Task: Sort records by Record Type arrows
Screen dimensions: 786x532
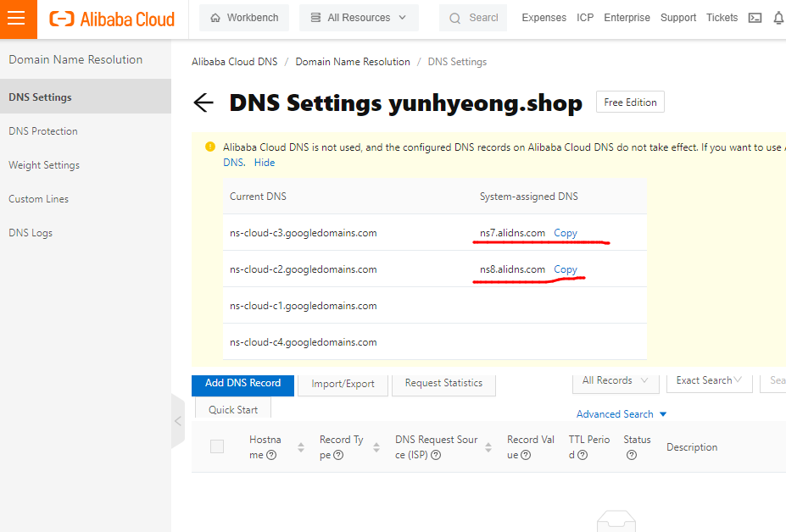Action: pyautogui.click(x=376, y=447)
